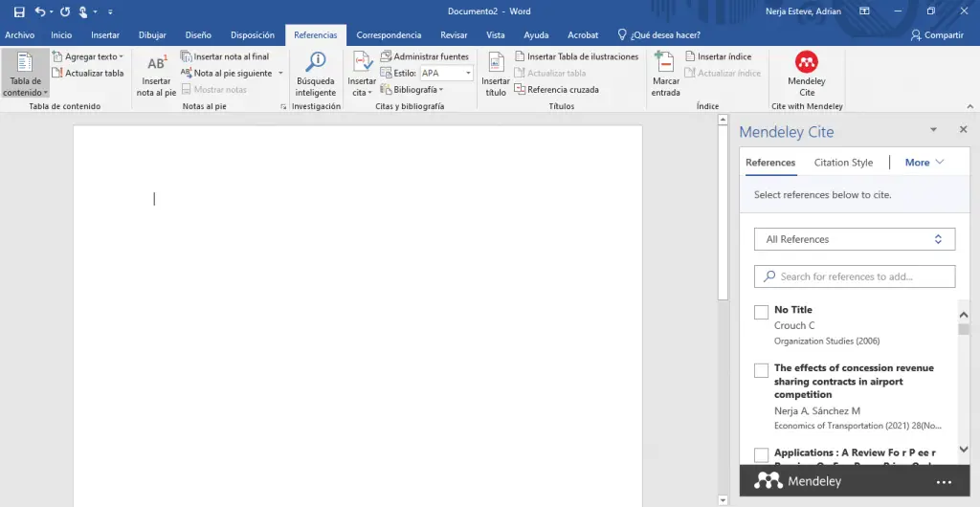Click Agregar texto
Image resolution: width=980 pixels, height=507 pixels.
87,56
